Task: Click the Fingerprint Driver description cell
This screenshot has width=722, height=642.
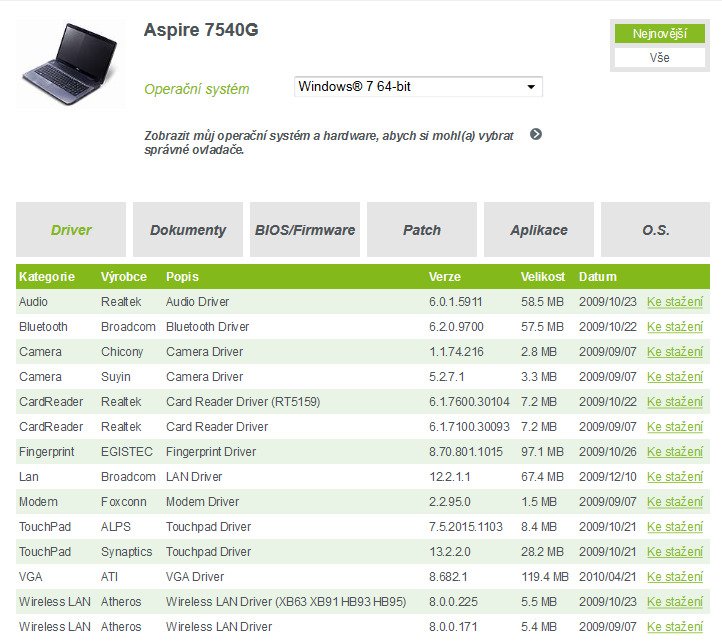Action: click(210, 452)
